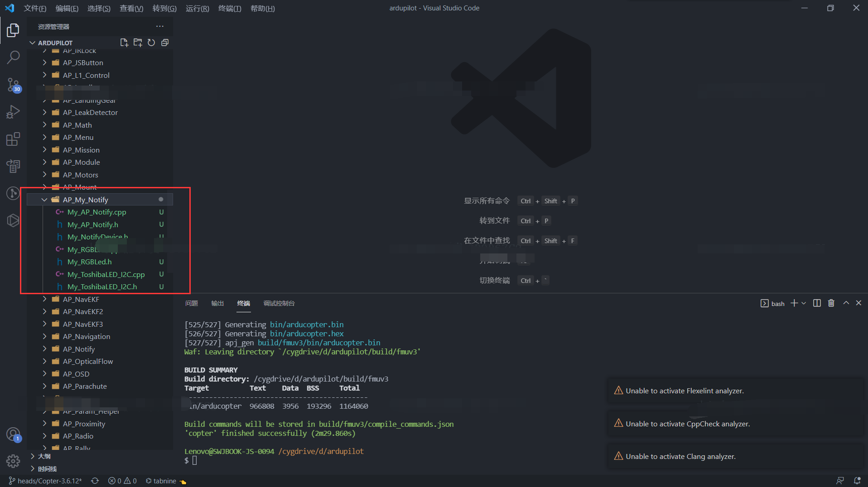This screenshot has width=868, height=487.
Task: Expand the 时间线 timeline section
Action: click(x=100, y=469)
